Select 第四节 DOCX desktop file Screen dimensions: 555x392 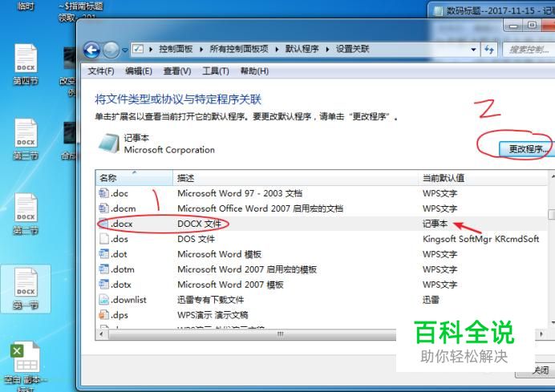click(26, 64)
